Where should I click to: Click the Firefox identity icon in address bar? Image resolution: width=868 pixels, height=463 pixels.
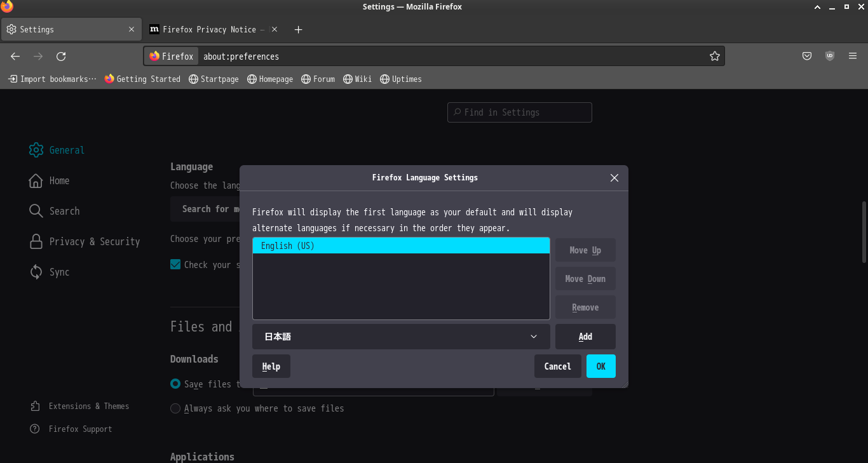tap(172, 57)
